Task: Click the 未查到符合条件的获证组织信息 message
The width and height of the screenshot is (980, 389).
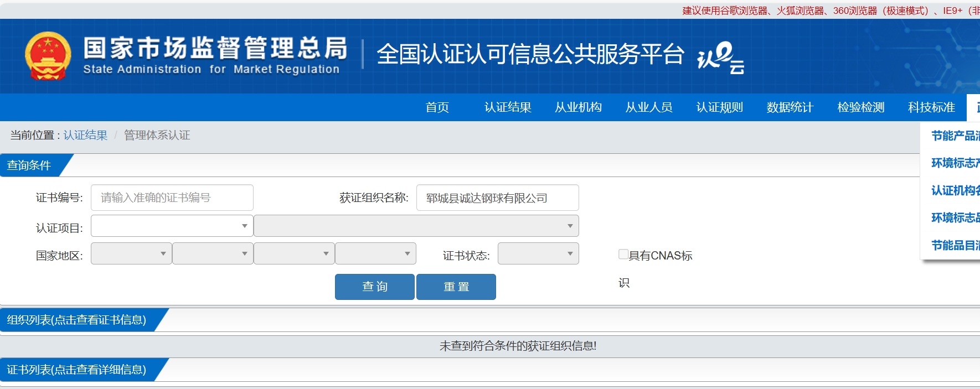Action: tap(518, 346)
